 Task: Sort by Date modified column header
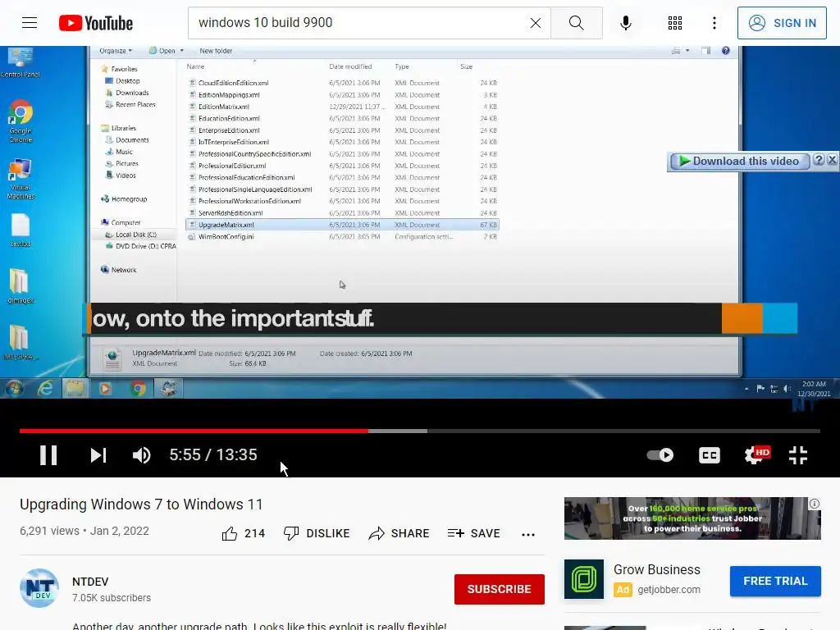(x=350, y=66)
